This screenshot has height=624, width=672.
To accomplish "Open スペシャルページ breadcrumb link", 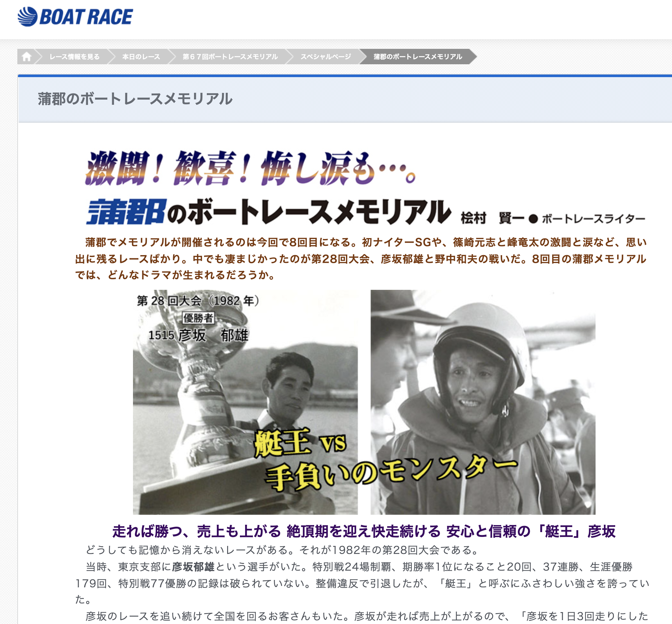I will pos(326,57).
